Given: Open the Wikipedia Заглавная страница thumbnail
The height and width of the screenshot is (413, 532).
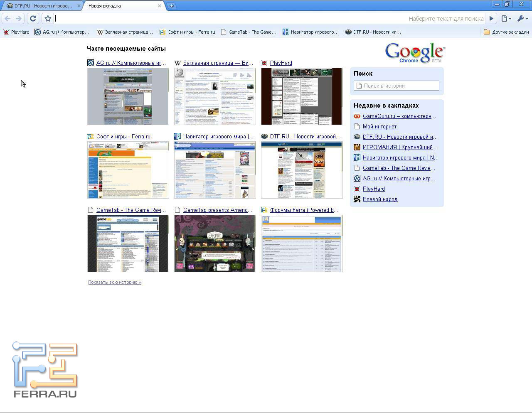Looking at the screenshot, I should (215, 96).
